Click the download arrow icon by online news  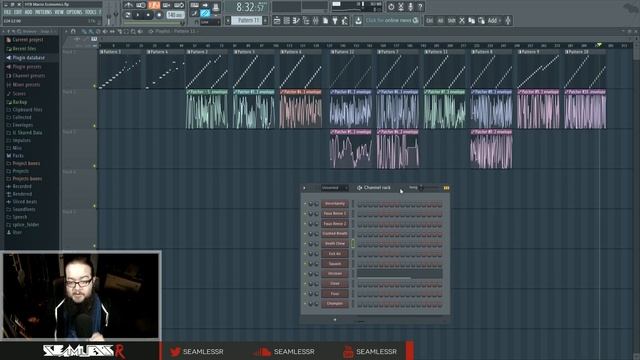tap(358, 20)
